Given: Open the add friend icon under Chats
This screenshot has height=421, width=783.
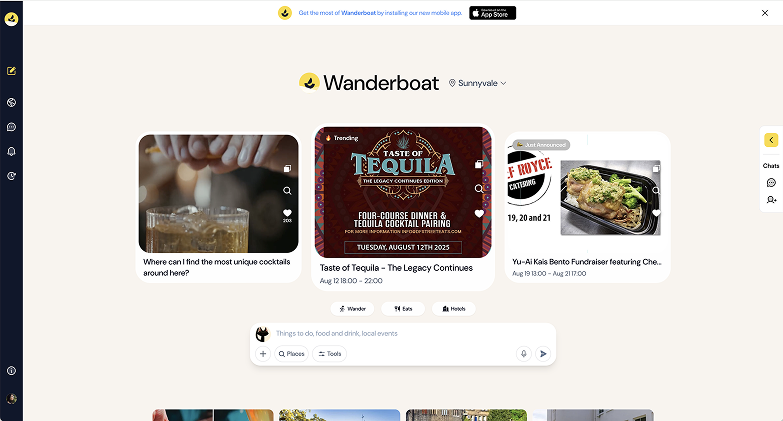Looking at the screenshot, I should [771, 200].
